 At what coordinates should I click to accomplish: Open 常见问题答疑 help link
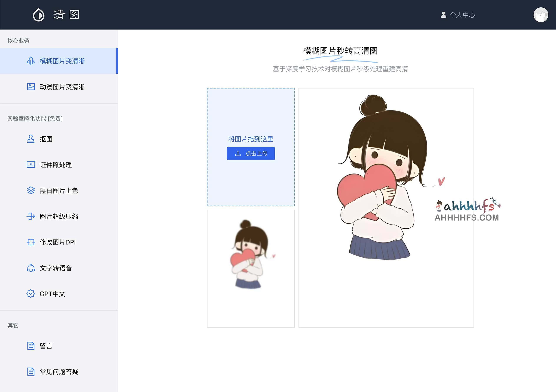[x=59, y=372]
